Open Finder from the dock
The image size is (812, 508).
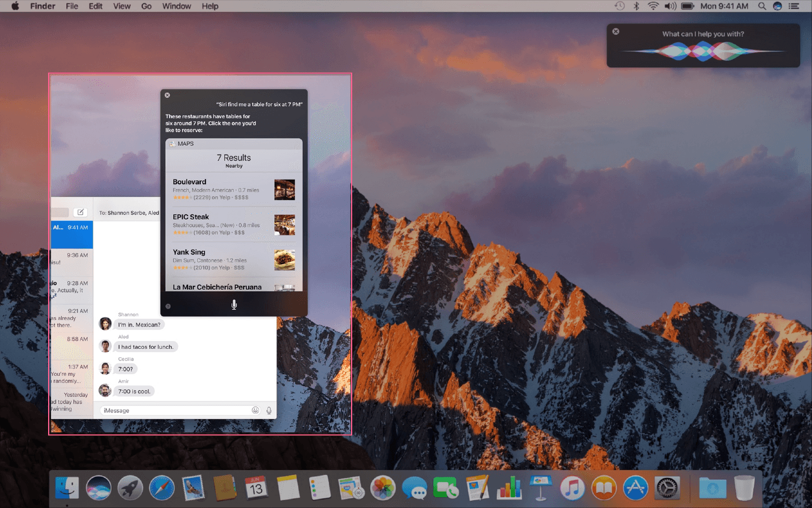67,488
